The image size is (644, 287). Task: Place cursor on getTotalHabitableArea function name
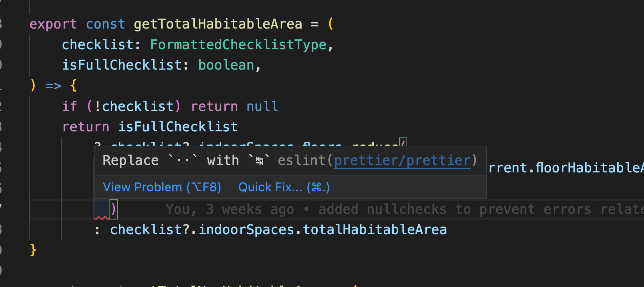point(218,24)
